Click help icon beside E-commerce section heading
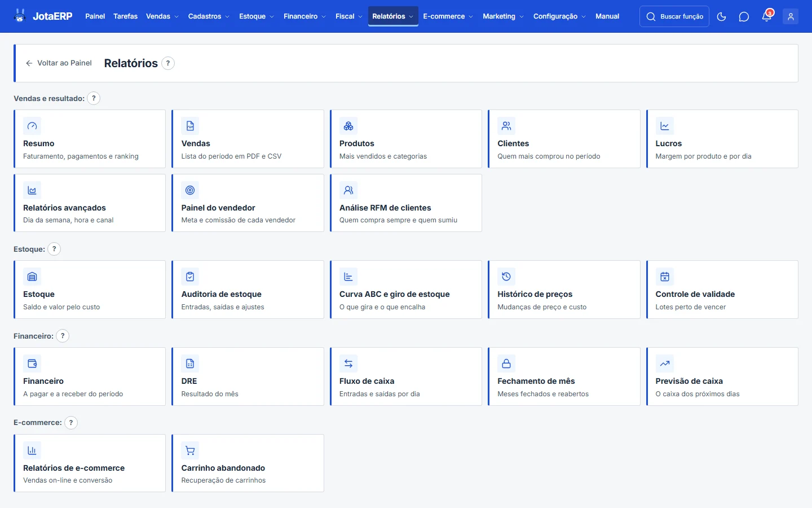812x508 pixels. (71, 423)
